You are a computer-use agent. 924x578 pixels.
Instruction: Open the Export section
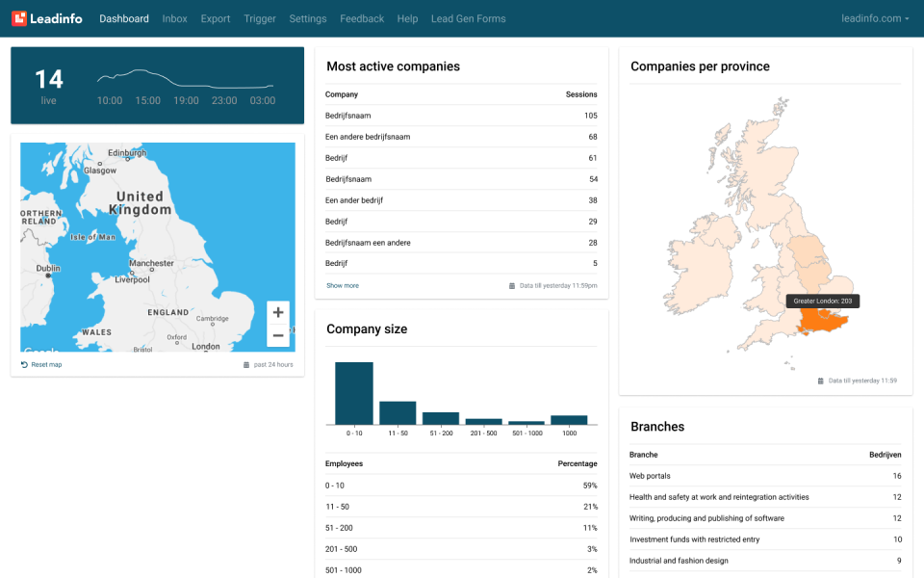click(215, 18)
